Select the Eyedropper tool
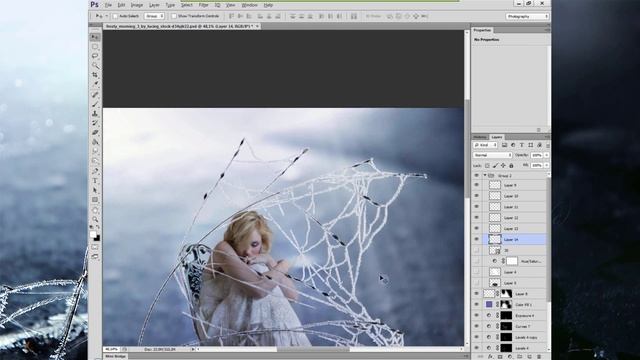This screenshot has height=360, width=640. [95, 84]
